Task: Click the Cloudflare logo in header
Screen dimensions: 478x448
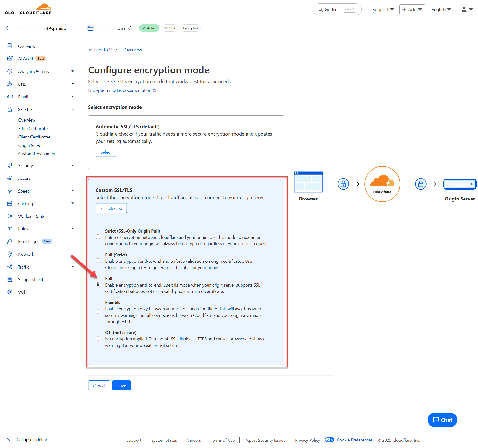Action: (36, 9)
